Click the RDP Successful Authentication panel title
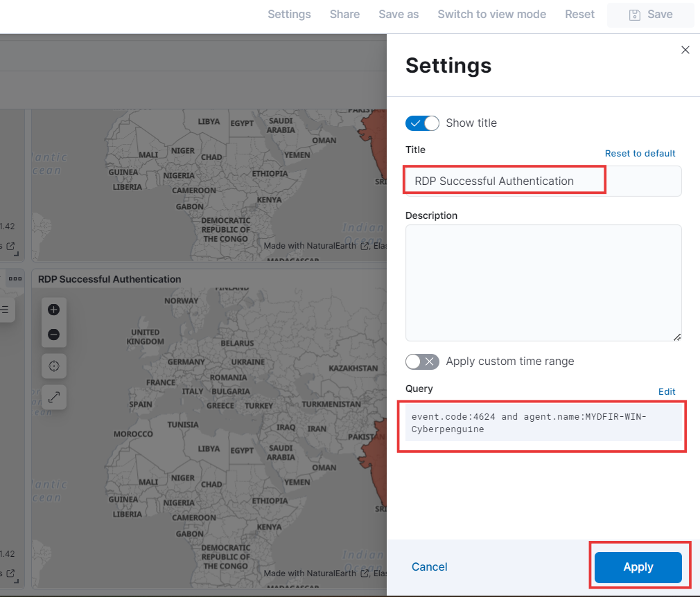The image size is (700, 597). click(x=110, y=279)
